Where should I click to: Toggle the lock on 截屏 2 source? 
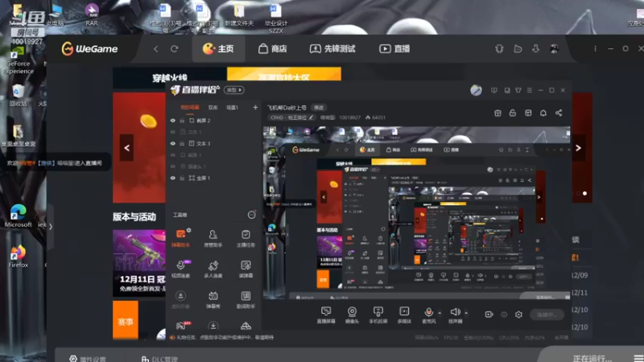tap(182, 121)
